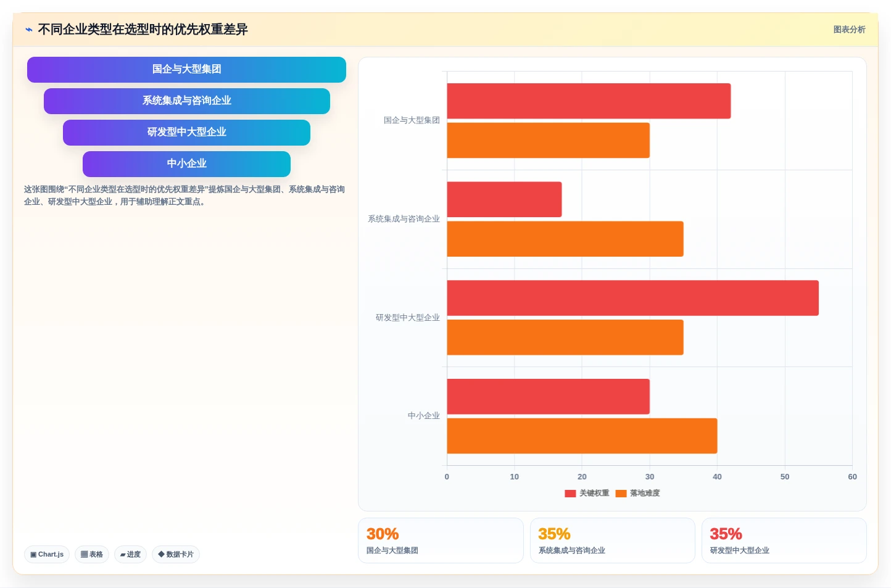Click the 国企与大型集团 y-axis label
This screenshot has height=588, width=891.
pyautogui.click(x=412, y=120)
